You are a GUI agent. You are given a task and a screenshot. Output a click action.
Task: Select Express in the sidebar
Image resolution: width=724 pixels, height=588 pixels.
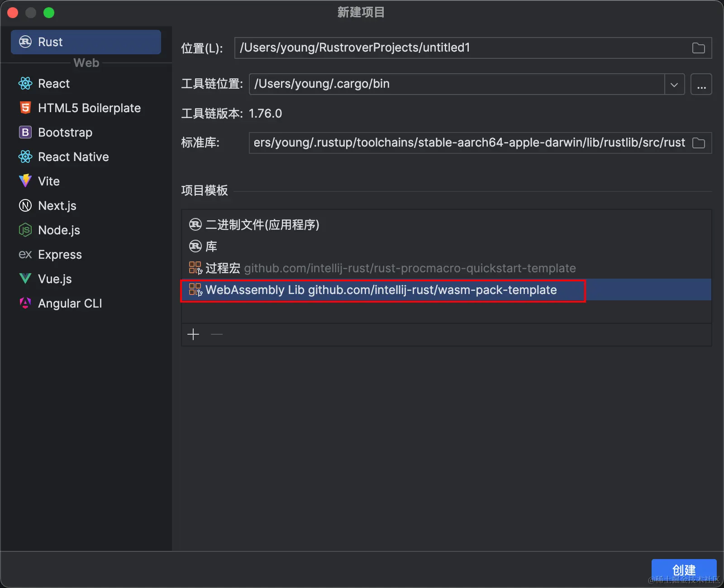coord(86,255)
